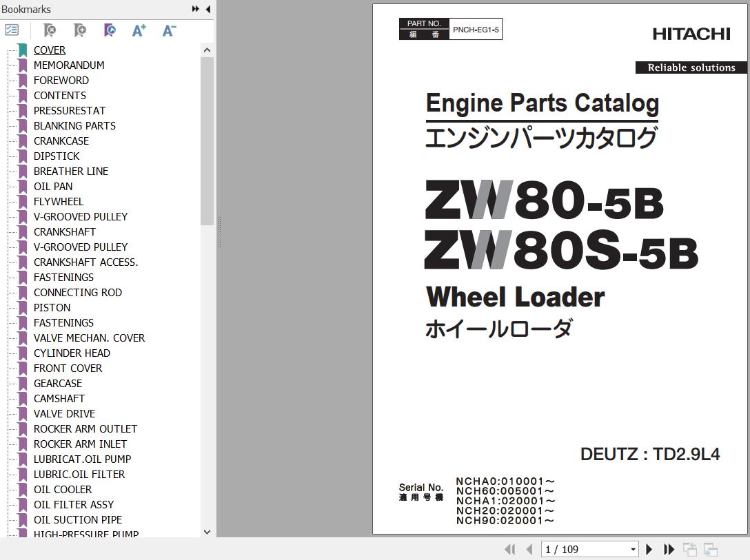Jump to the PISTON bookmark

coord(52,308)
